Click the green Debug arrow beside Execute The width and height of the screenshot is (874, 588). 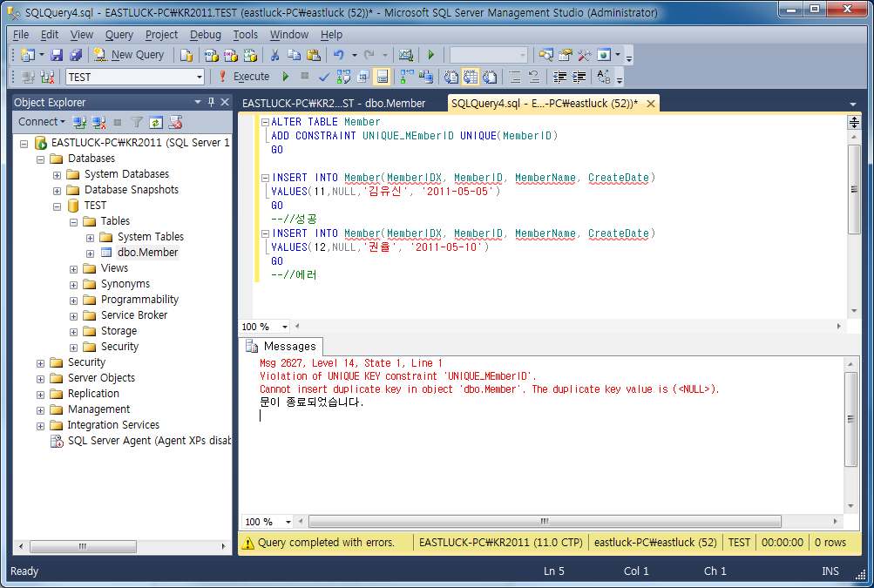[x=286, y=77]
